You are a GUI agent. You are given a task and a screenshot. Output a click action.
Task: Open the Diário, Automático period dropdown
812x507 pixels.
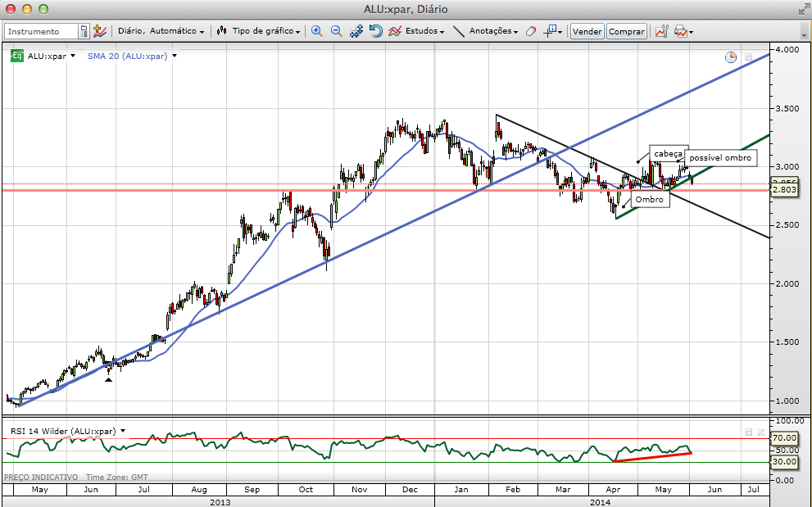pos(161,31)
